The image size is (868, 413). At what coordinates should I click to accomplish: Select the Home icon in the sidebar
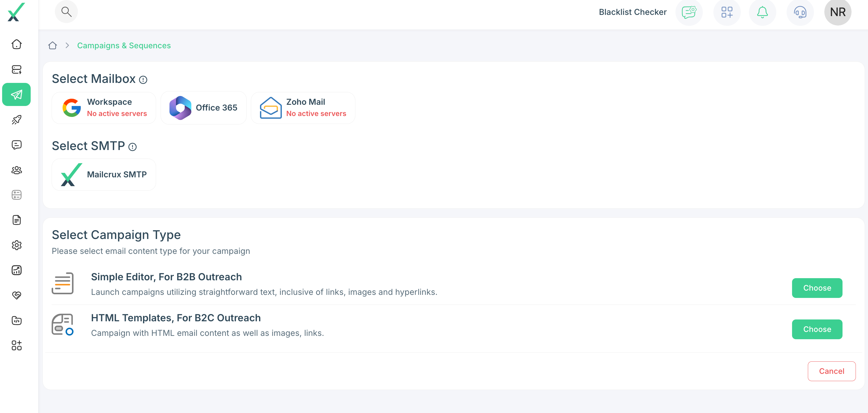tap(16, 44)
